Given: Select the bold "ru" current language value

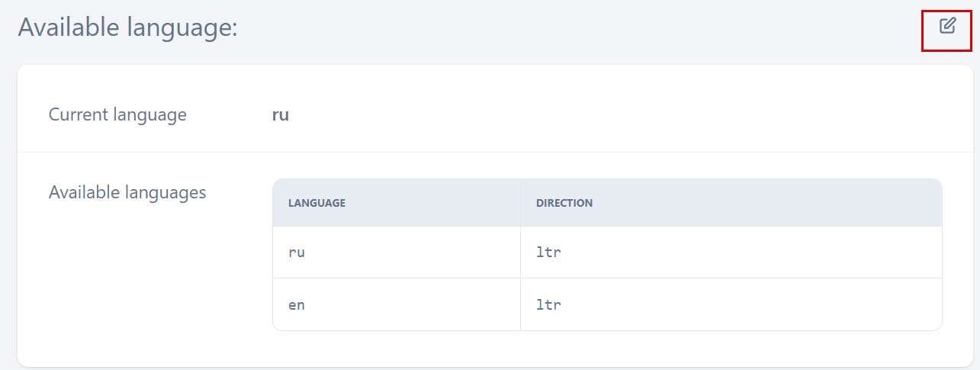Looking at the screenshot, I should (281, 115).
